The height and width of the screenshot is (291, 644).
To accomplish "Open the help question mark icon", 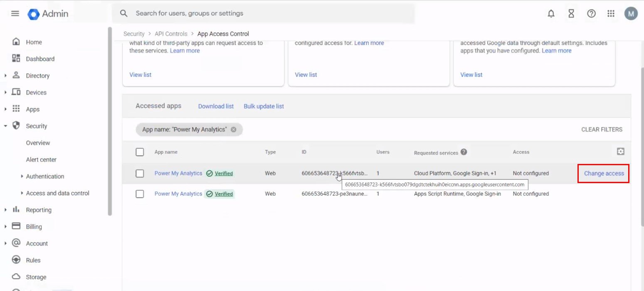I will (591, 14).
